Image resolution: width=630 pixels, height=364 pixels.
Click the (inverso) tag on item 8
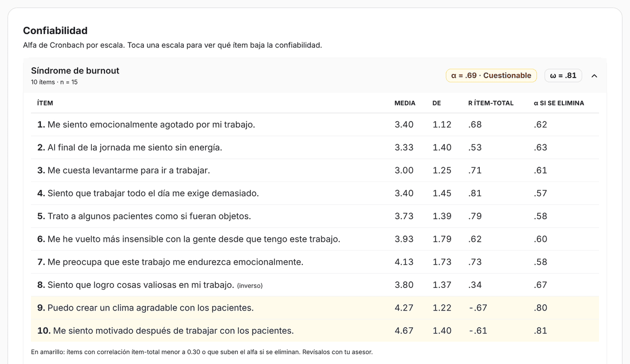tap(250, 286)
